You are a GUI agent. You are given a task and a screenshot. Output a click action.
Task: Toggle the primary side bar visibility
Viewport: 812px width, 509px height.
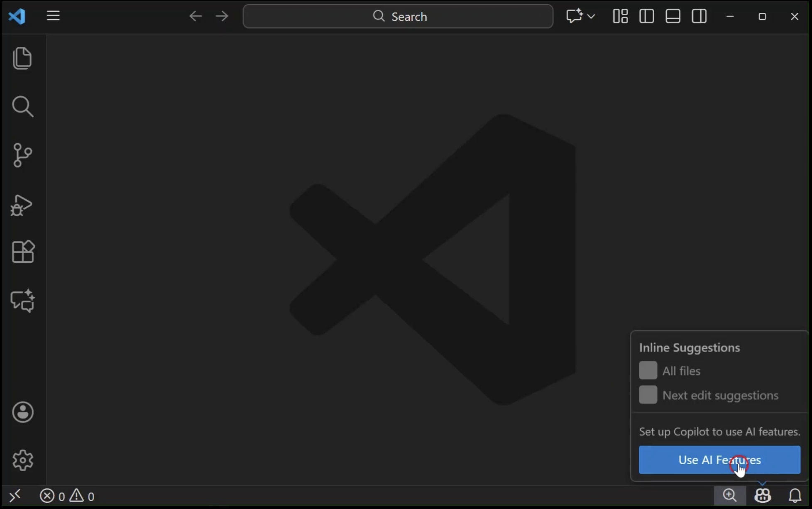pyautogui.click(x=646, y=16)
